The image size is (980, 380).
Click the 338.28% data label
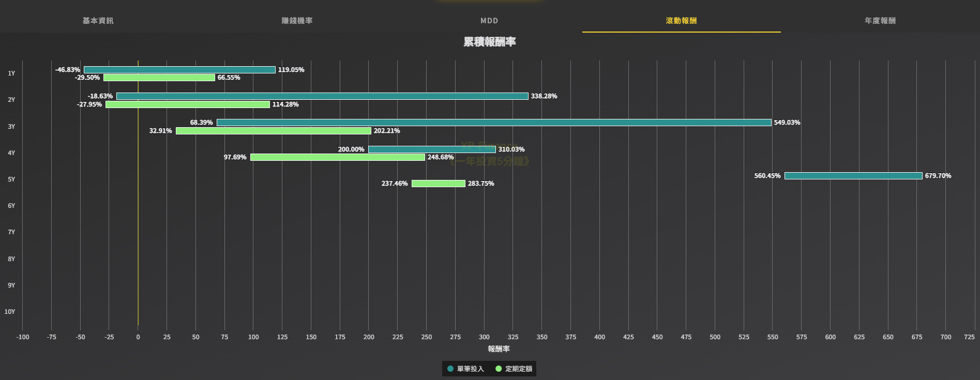(544, 96)
